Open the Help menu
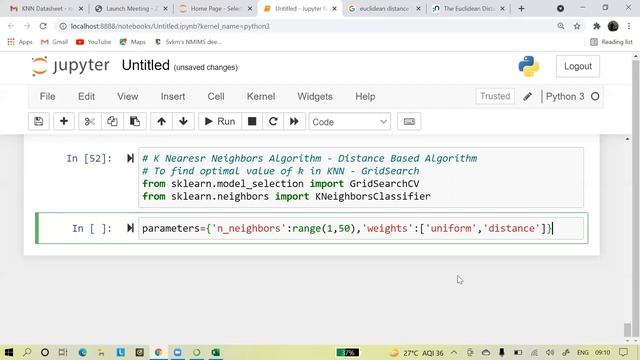The height and width of the screenshot is (360, 640). [x=365, y=97]
